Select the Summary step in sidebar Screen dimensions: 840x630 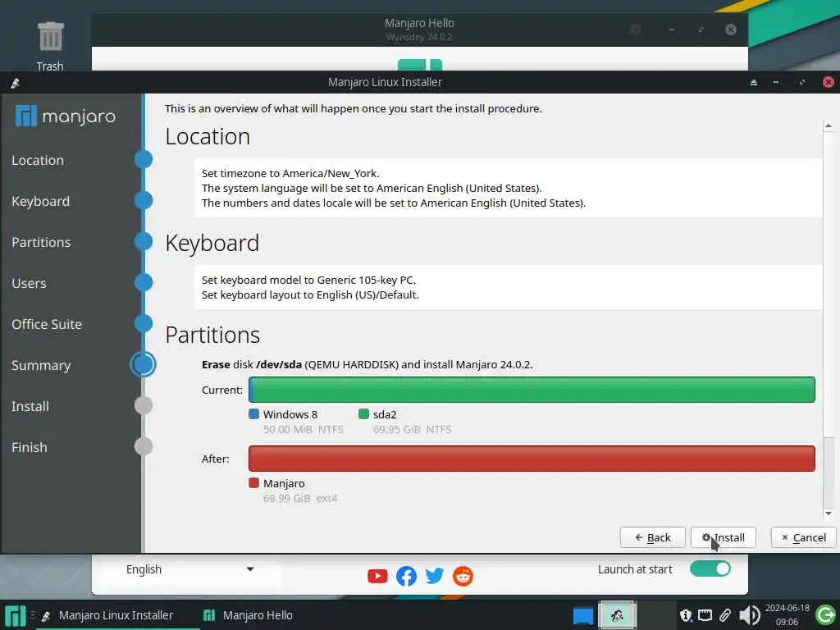[41, 365]
